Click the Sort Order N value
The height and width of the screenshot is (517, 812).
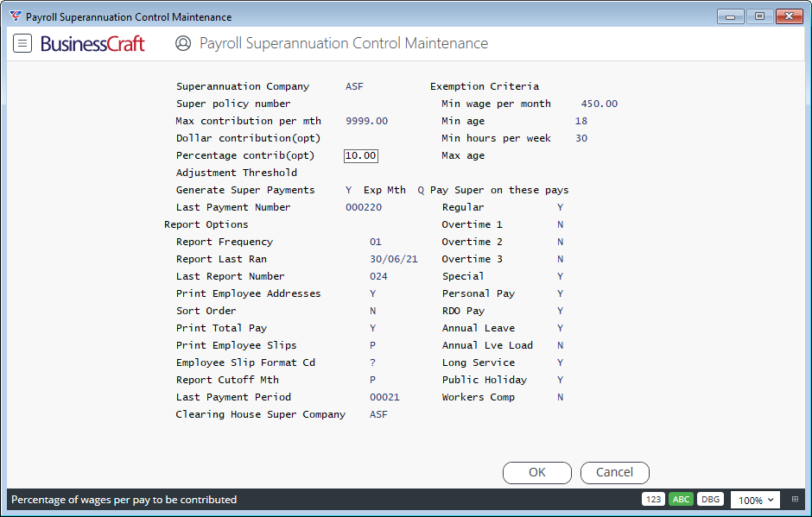coord(373,311)
